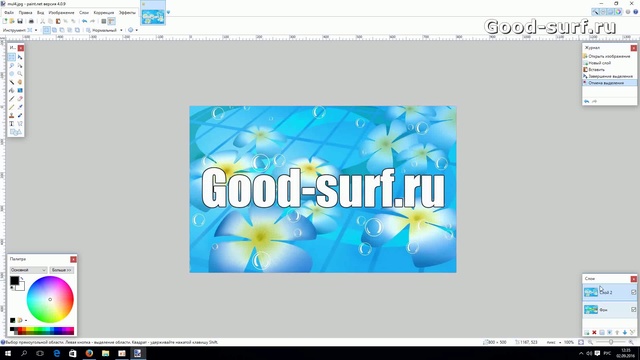
Task: Select the Paintbrush tool
Action: [12, 99]
